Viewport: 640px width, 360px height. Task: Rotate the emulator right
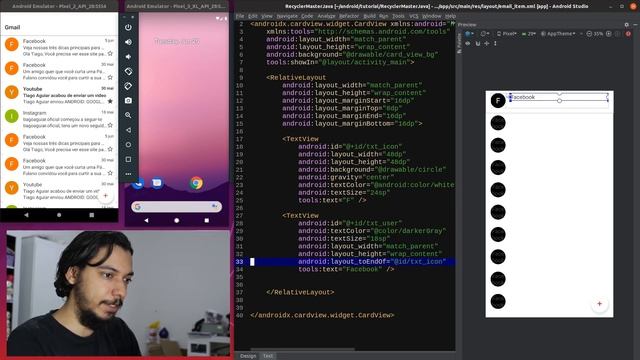pos(128,86)
